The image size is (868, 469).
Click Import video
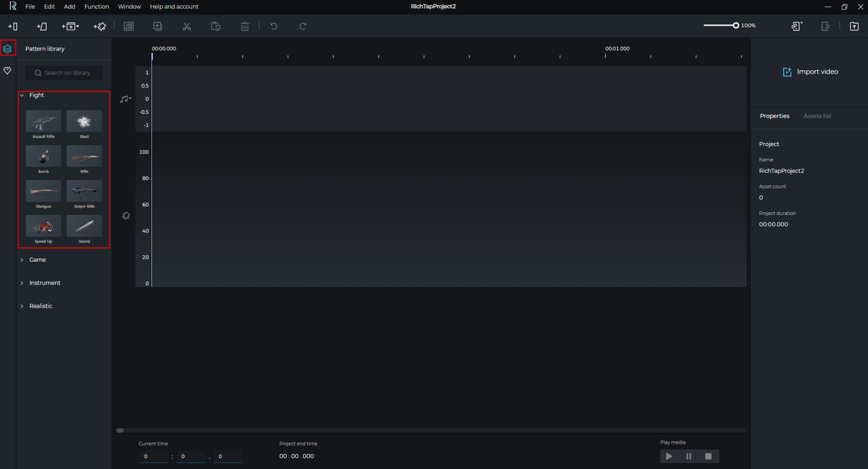tap(810, 72)
